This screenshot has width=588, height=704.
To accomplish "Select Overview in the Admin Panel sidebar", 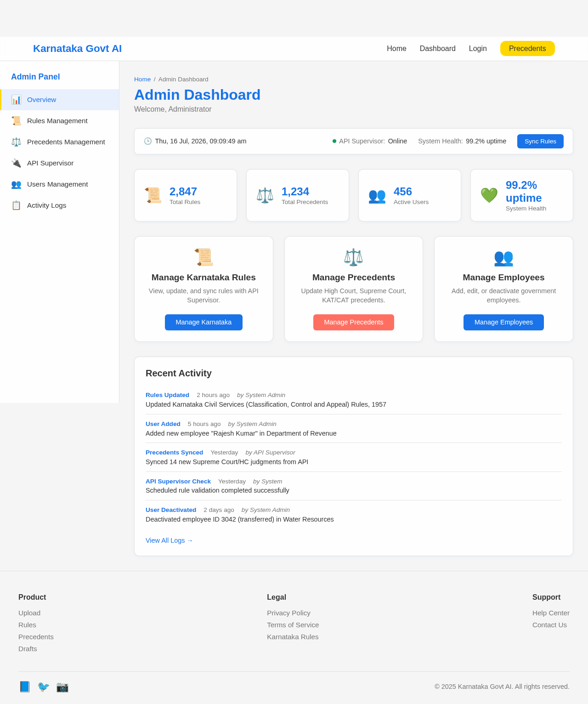I will [x=60, y=100].
